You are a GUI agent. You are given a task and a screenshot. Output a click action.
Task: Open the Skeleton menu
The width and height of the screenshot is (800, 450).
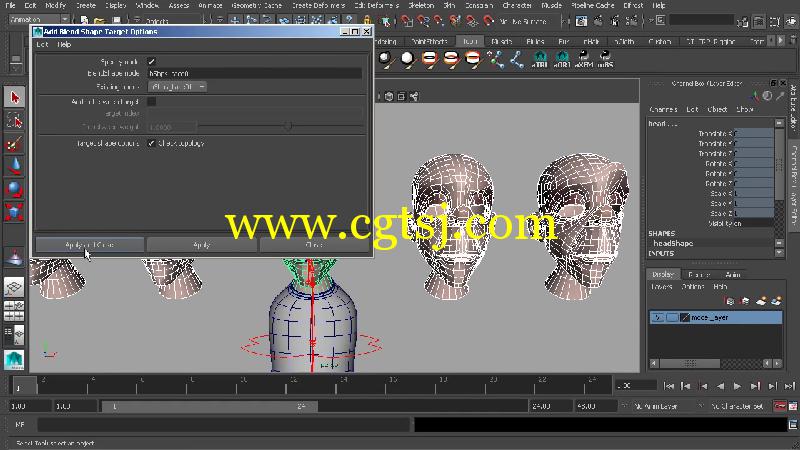tap(421, 5)
